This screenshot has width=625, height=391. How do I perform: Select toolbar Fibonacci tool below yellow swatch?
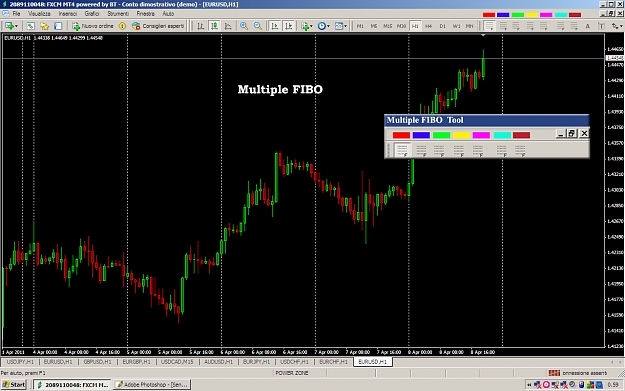[530, 26]
